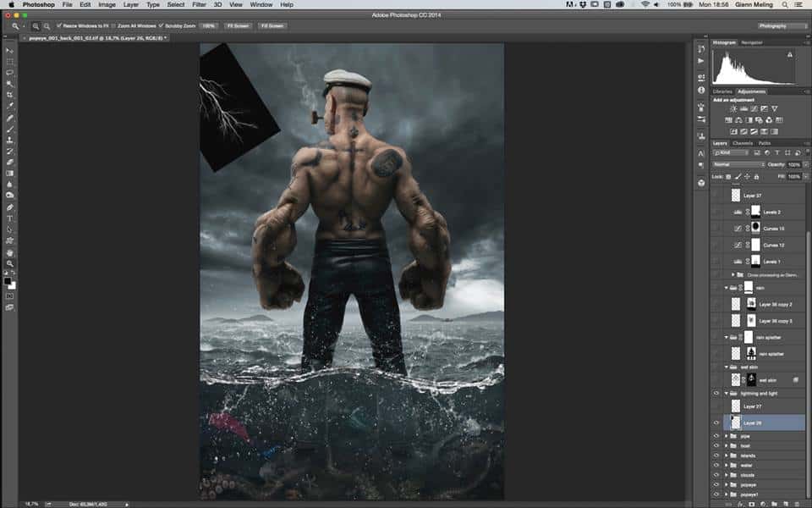Click the Fit Screen button
The height and width of the screenshot is (508, 812).
pyautogui.click(x=237, y=26)
